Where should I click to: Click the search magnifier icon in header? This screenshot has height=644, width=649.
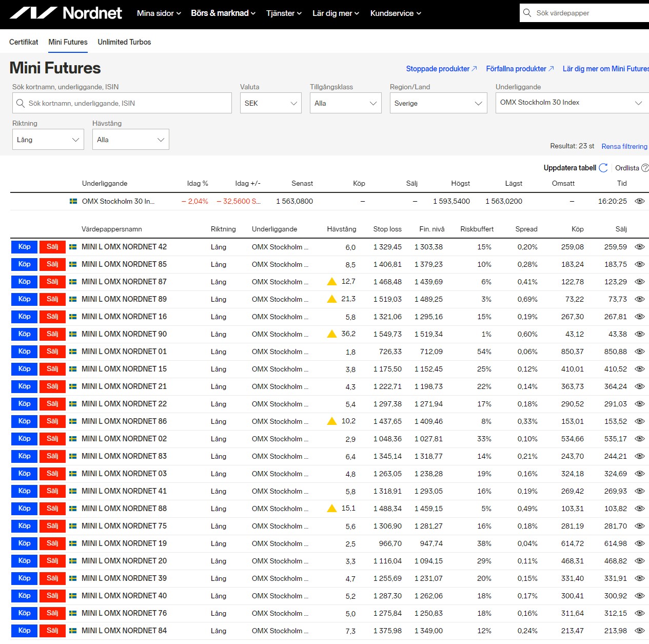point(527,13)
